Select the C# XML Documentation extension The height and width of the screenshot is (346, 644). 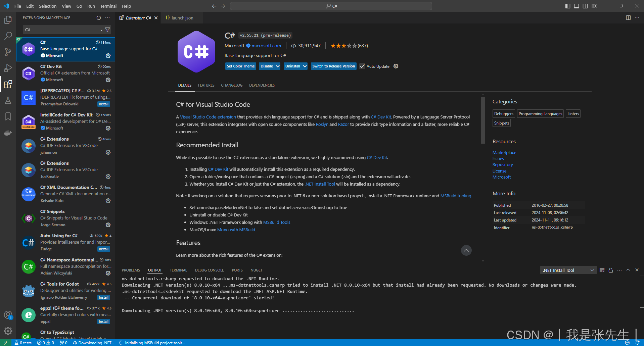point(66,194)
